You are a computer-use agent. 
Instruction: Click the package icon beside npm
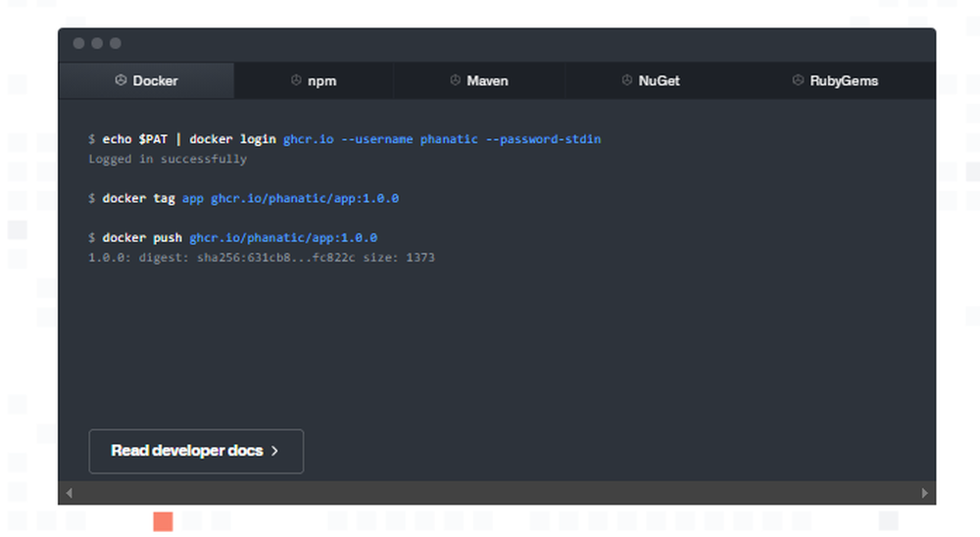pyautogui.click(x=296, y=80)
